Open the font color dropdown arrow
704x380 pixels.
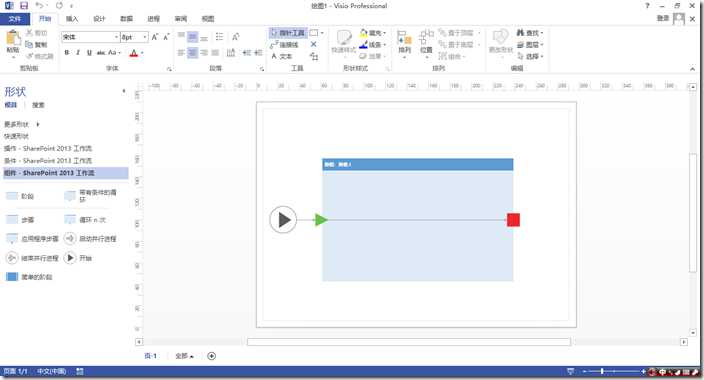pyautogui.click(x=142, y=53)
